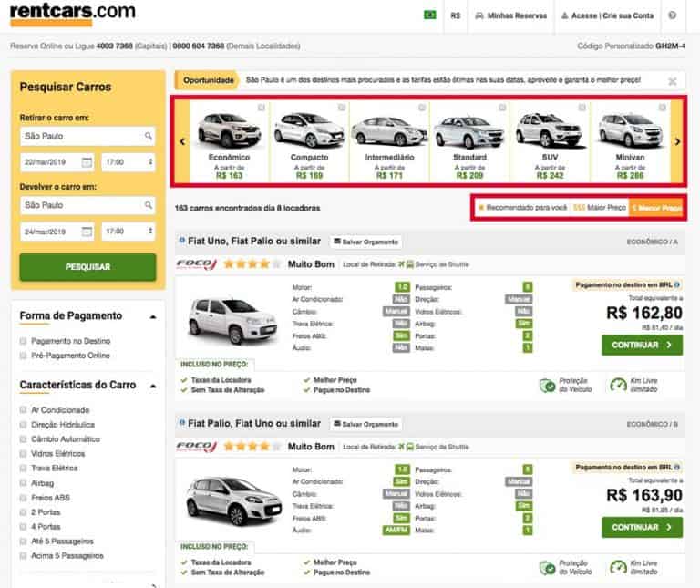Check the 4 Portas filter
Viewport: 700px width, 588px height.
pos(23,527)
